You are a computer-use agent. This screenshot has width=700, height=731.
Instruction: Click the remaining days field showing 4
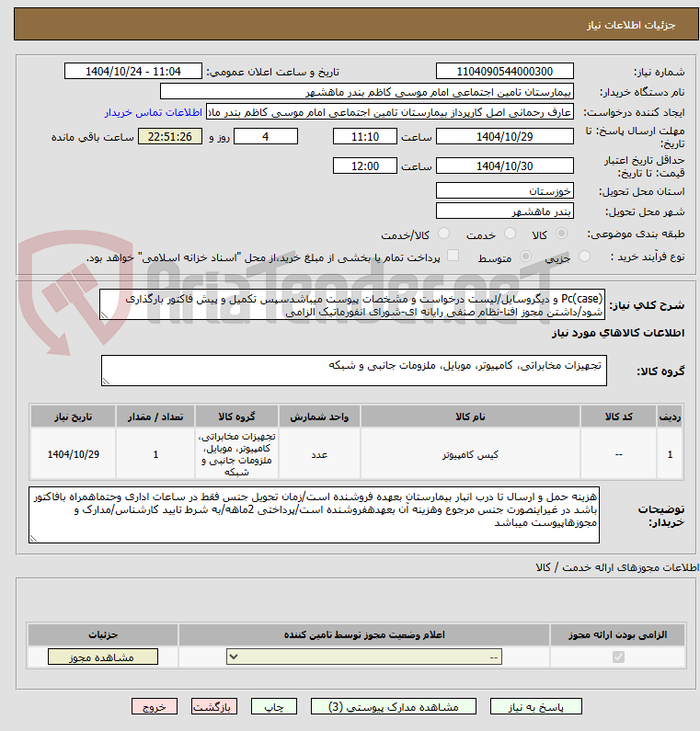tap(266, 137)
